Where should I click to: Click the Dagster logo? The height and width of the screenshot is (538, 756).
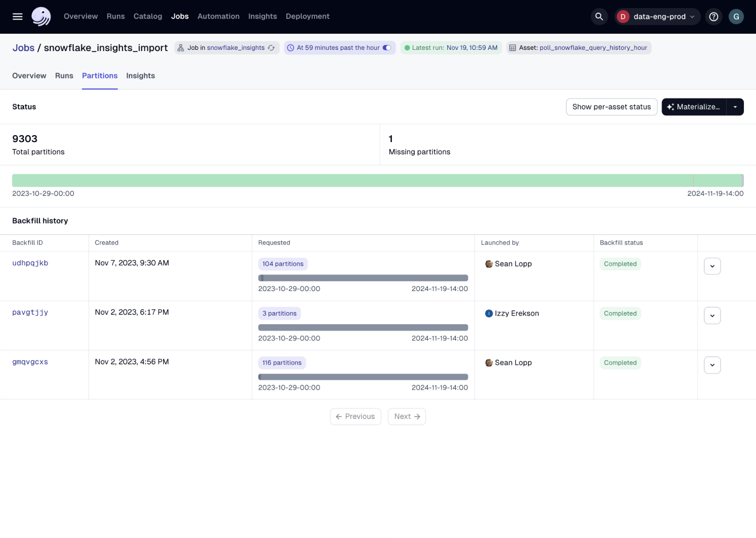[x=40, y=17]
